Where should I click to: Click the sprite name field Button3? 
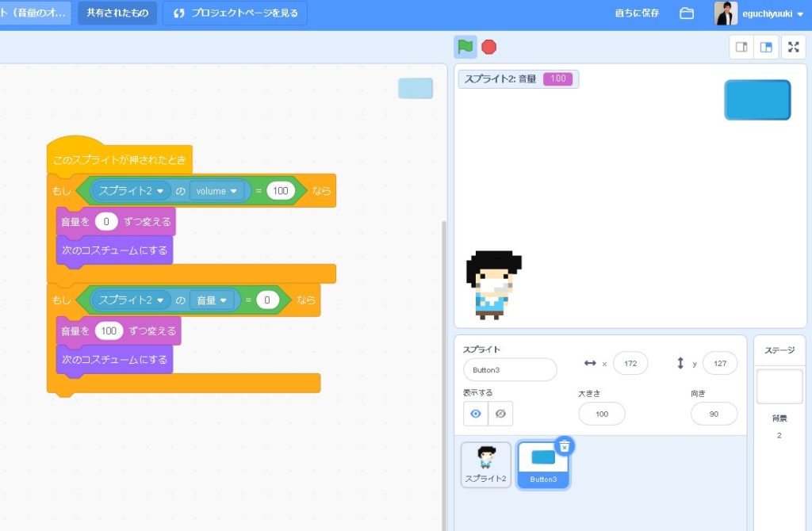(x=510, y=369)
